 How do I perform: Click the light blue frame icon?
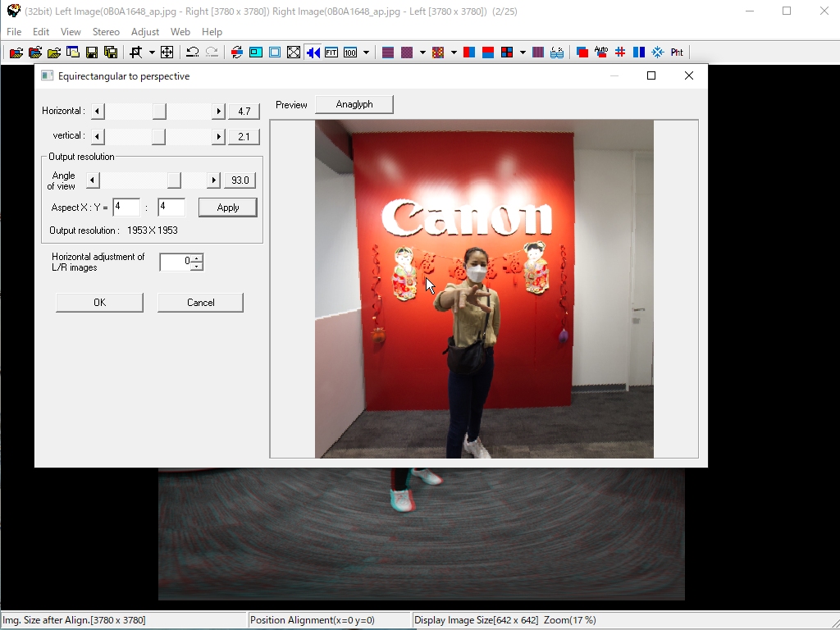tap(275, 52)
